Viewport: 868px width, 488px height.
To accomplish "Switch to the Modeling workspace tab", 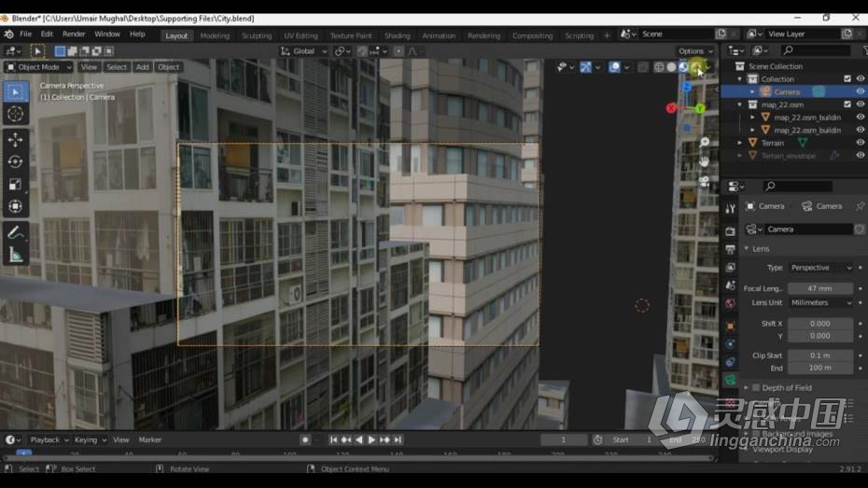I will coord(215,35).
